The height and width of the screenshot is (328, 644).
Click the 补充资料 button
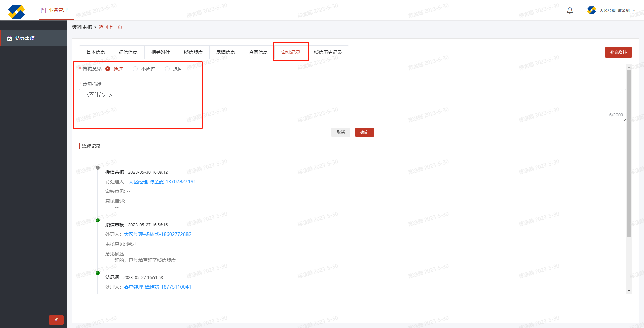pyautogui.click(x=618, y=52)
